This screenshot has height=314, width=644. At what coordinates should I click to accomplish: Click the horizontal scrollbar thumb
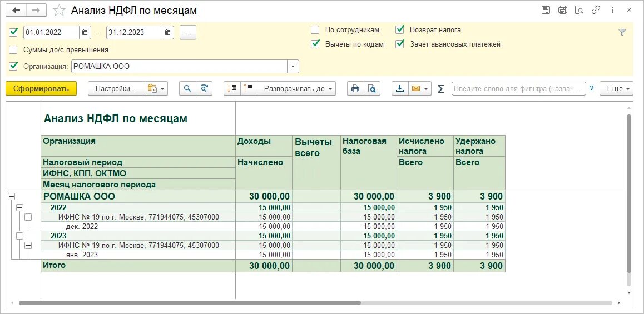click(190, 303)
